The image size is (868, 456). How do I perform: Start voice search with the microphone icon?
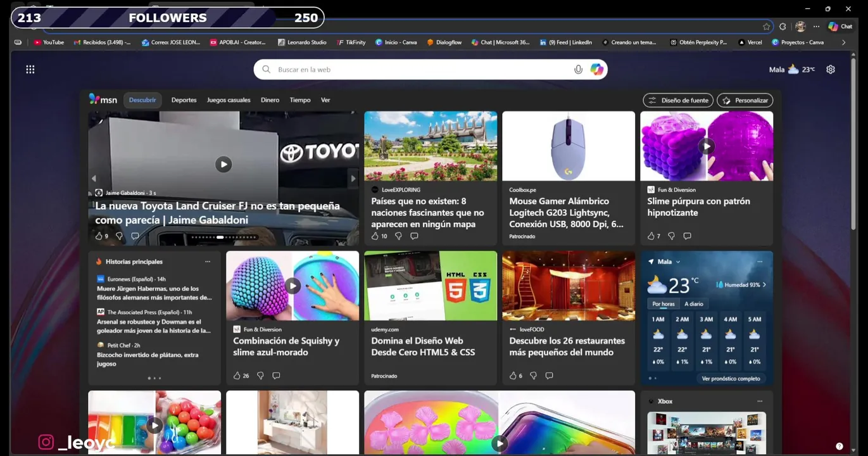pyautogui.click(x=578, y=70)
